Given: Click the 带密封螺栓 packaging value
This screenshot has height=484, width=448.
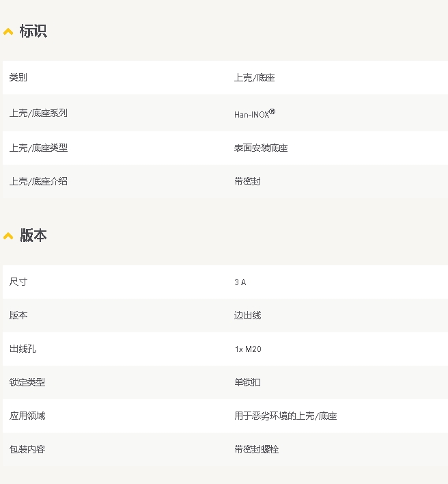Looking at the screenshot, I should 256,449.
